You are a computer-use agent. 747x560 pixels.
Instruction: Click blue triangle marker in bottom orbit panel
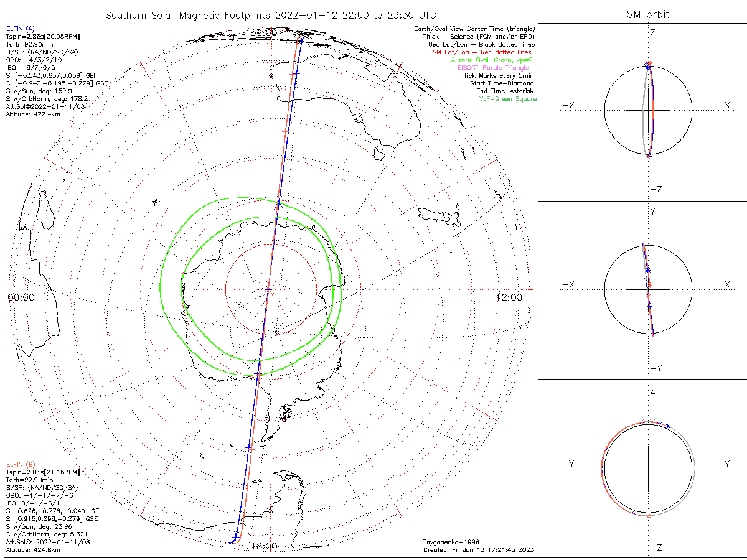coord(633,513)
